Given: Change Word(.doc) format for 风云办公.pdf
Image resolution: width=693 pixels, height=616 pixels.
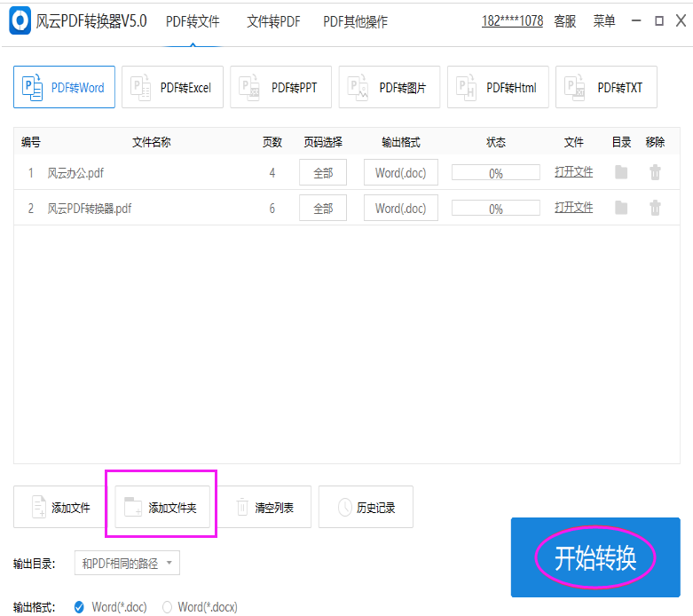Looking at the screenshot, I should coord(401,172).
